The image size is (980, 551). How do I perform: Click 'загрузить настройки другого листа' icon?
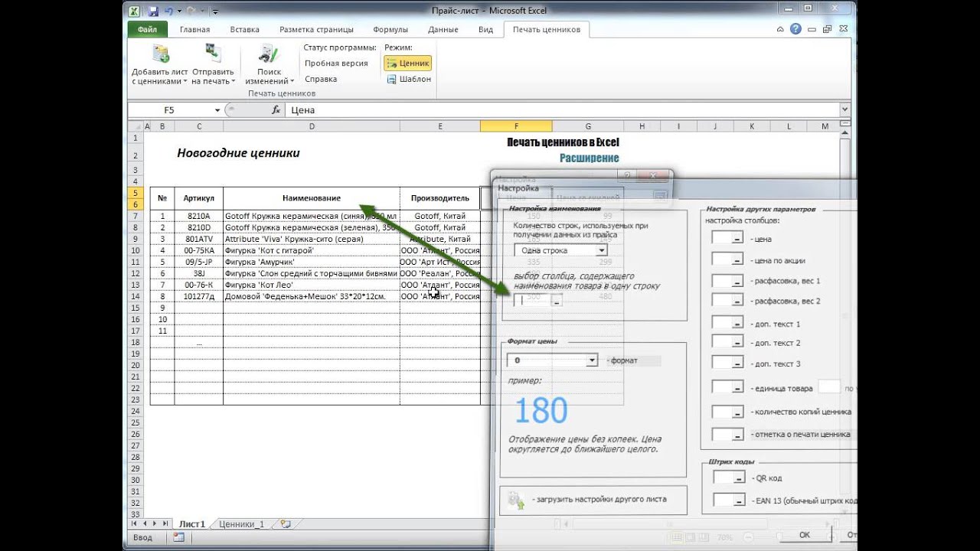pos(515,500)
